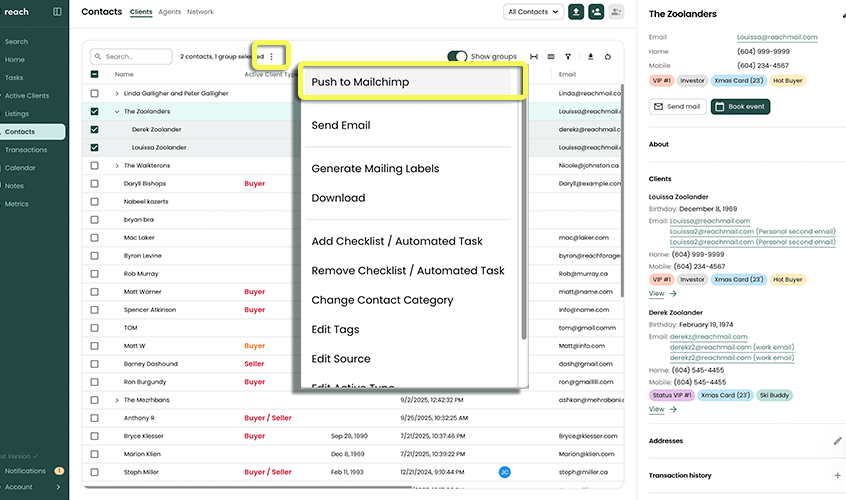Click the refresh icon in table toolbar

pos(608,57)
